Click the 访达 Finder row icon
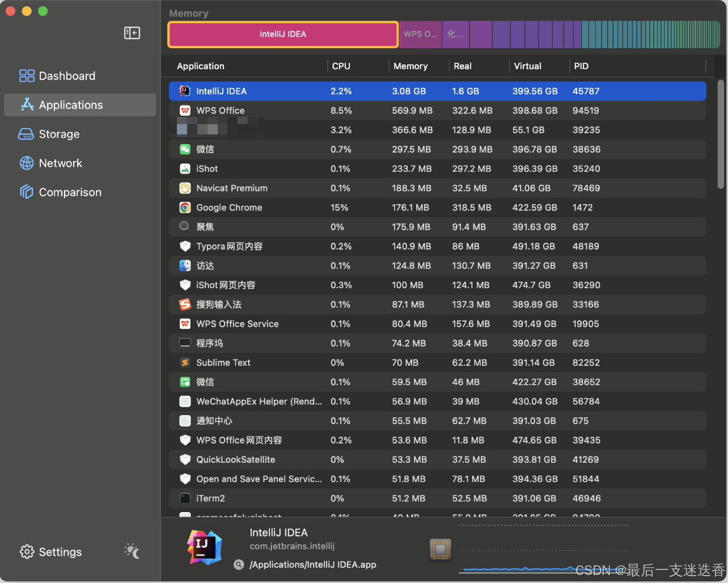Screen dimensions: 728x583 pos(185,265)
